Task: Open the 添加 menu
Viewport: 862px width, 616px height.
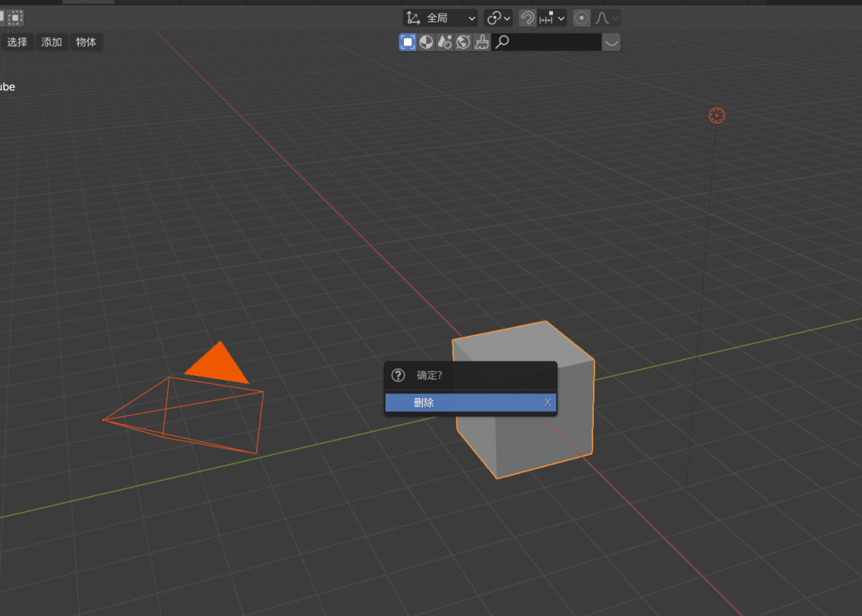Action: click(52, 42)
